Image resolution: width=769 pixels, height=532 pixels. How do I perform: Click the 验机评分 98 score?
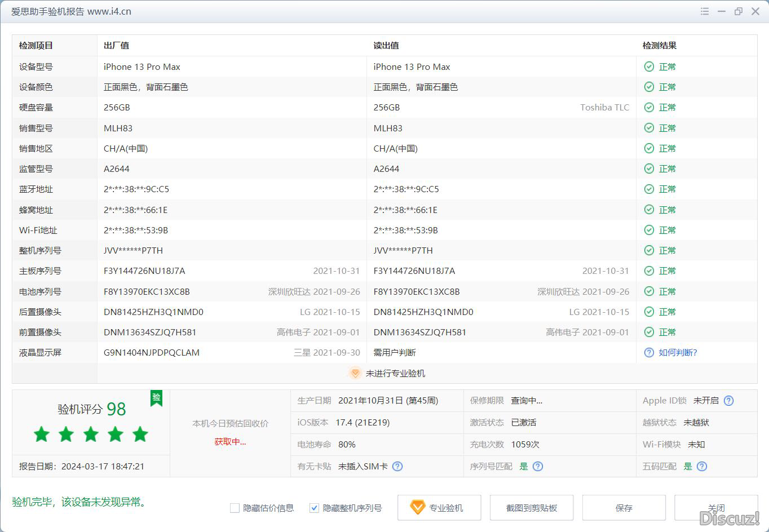click(x=92, y=409)
